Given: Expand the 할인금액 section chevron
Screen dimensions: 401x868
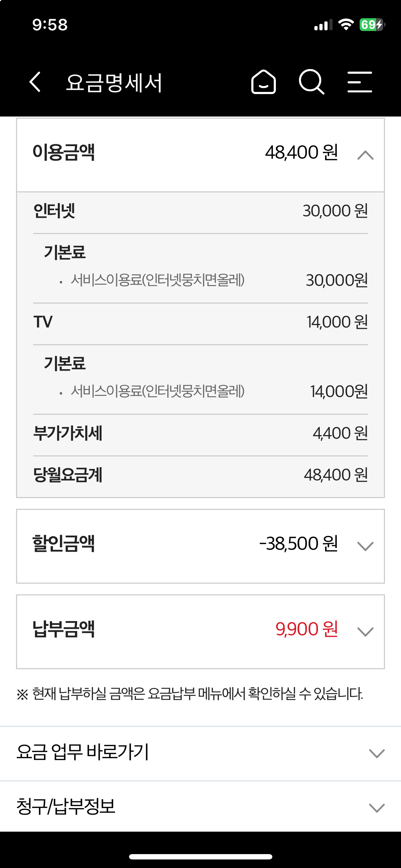Looking at the screenshot, I should pos(365,546).
